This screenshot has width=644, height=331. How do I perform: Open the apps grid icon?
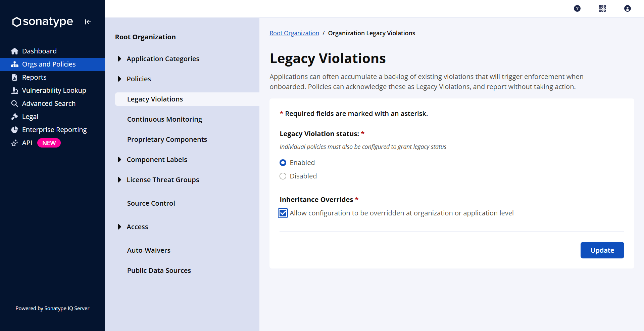click(x=602, y=8)
